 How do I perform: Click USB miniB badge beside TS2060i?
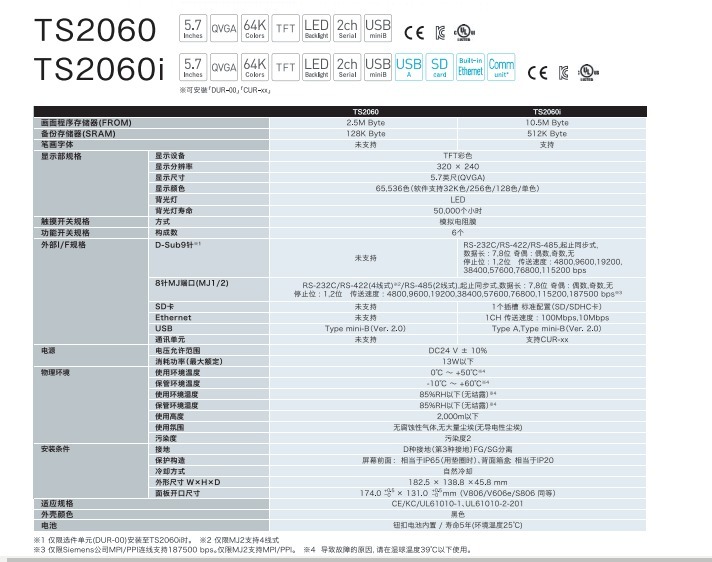click(x=378, y=67)
